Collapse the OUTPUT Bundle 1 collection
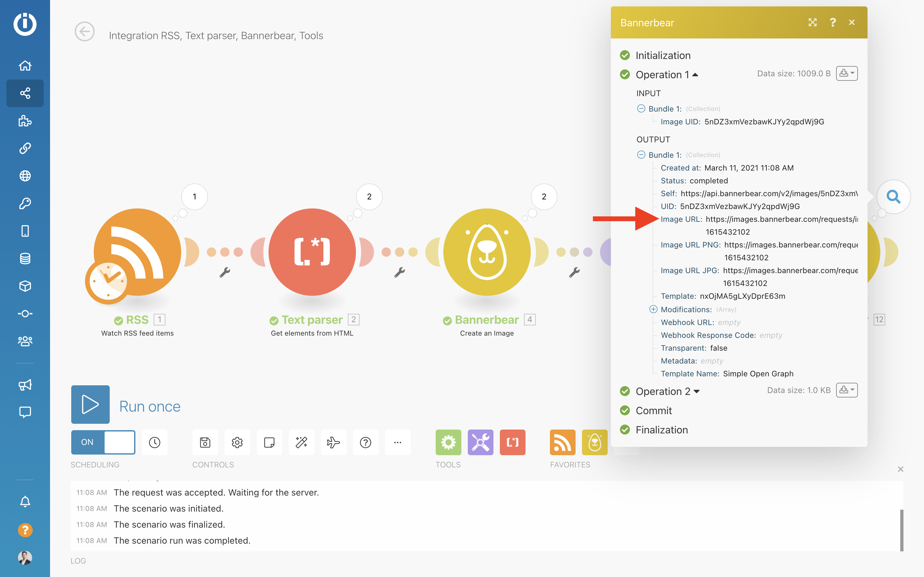924x577 pixels. [641, 155]
